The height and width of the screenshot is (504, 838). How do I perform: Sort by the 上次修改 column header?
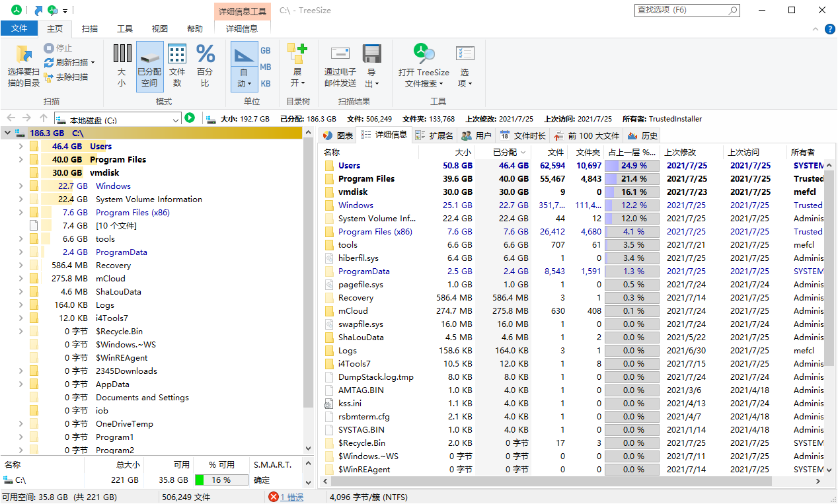[x=680, y=153]
